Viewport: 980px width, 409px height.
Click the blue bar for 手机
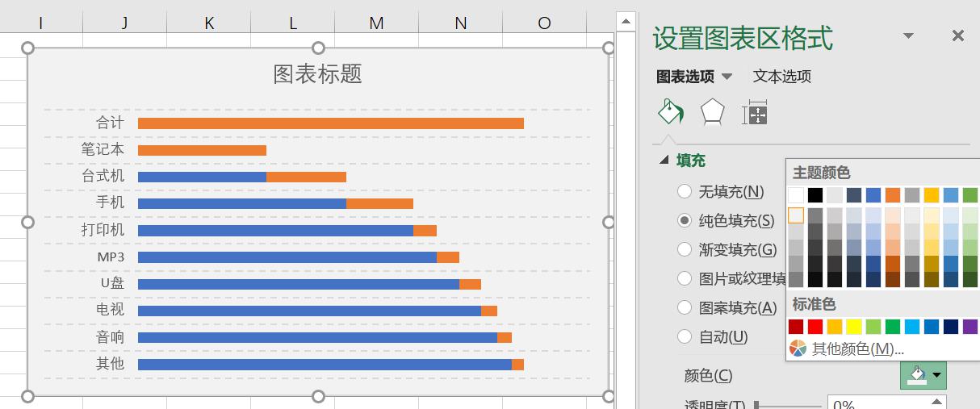242,203
